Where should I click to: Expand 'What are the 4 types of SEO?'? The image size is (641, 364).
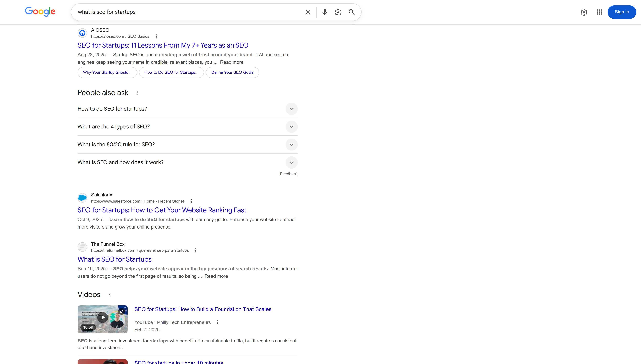(x=291, y=127)
